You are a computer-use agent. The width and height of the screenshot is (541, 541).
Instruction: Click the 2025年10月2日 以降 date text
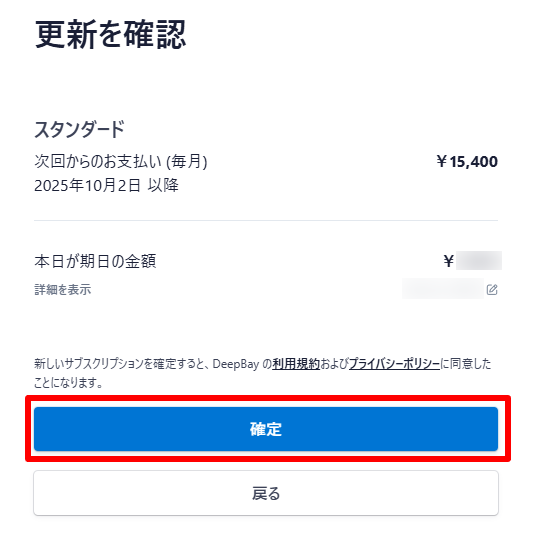coord(106,186)
